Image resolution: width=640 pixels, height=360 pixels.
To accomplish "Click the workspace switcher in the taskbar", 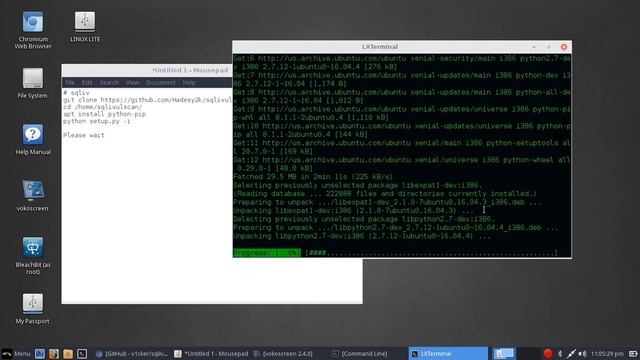I will pyautogui.click(x=504, y=353).
